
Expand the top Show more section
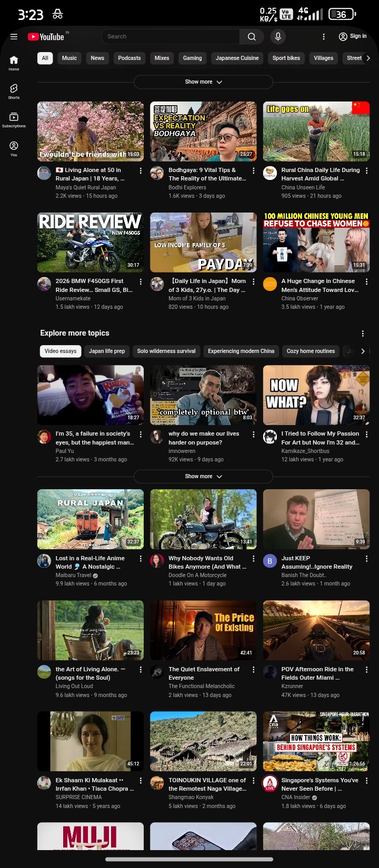(x=203, y=82)
